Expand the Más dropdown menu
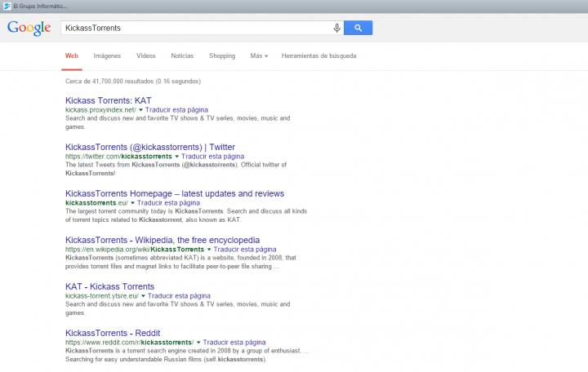 click(x=259, y=55)
